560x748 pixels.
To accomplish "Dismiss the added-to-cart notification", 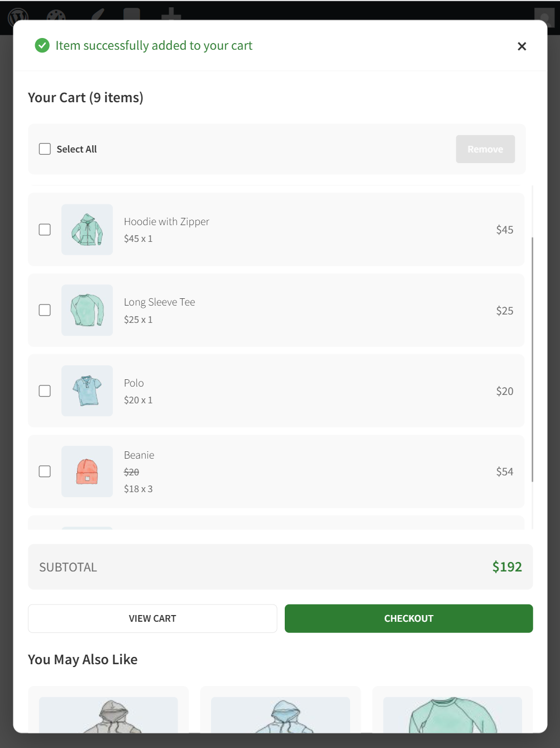I will coord(521,46).
